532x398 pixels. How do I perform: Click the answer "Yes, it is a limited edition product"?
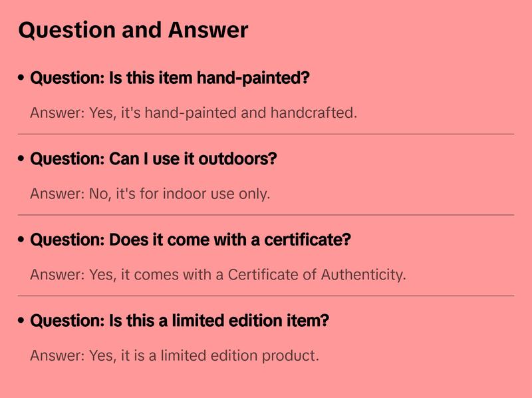[174, 355]
